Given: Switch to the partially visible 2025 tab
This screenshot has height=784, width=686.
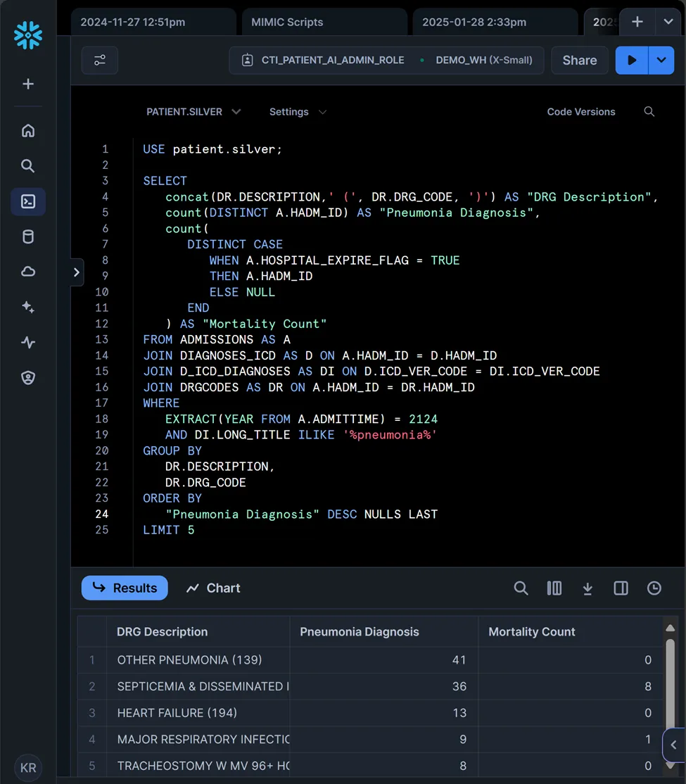Looking at the screenshot, I should click(602, 22).
